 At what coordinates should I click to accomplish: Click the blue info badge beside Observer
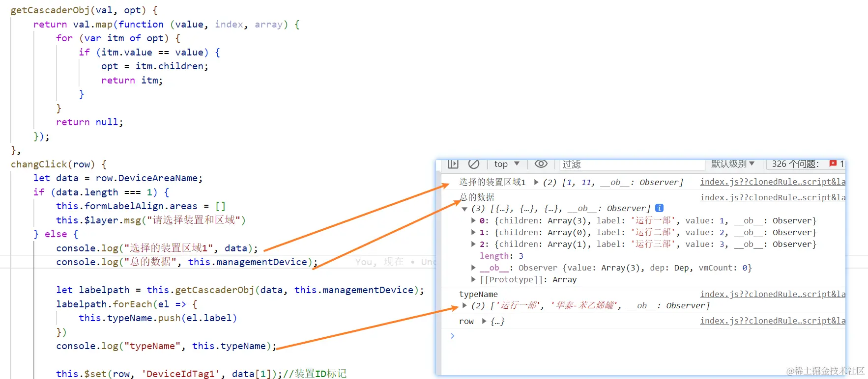(660, 208)
